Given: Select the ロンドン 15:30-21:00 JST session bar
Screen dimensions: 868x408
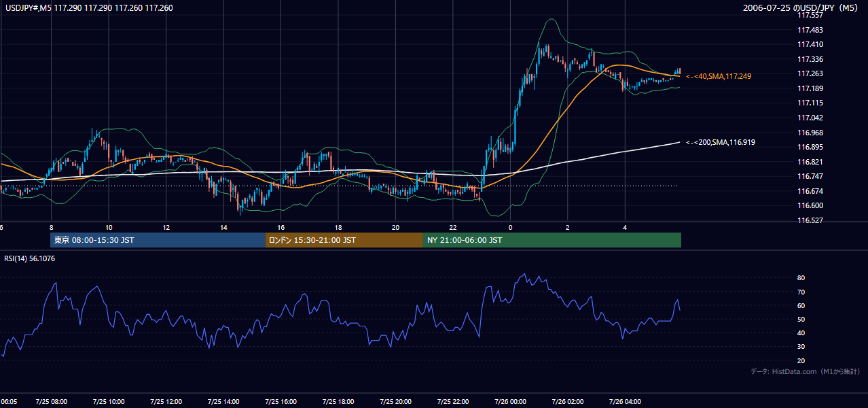Looking at the screenshot, I should [x=344, y=240].
